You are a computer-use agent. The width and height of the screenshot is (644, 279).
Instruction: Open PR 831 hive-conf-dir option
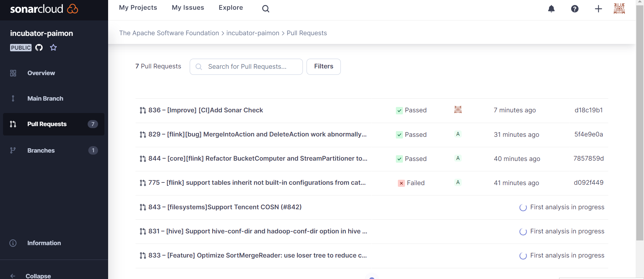pos(258,231)
